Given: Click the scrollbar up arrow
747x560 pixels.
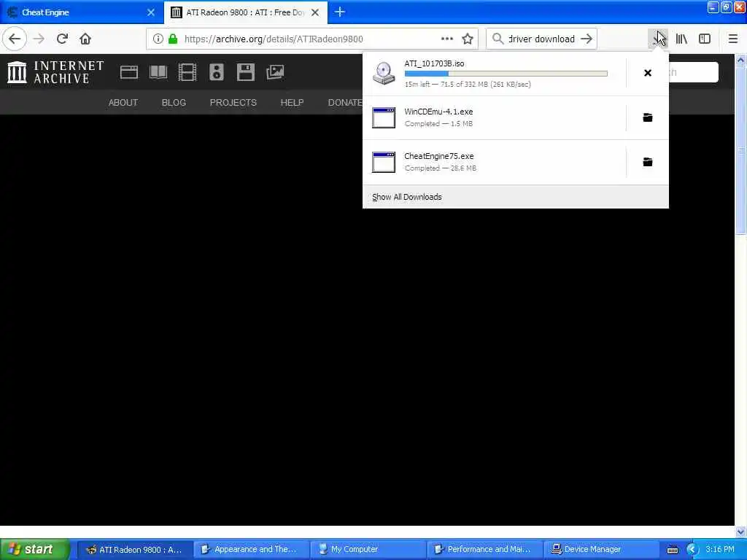Looking at the screenshot, I should point(740,60).
